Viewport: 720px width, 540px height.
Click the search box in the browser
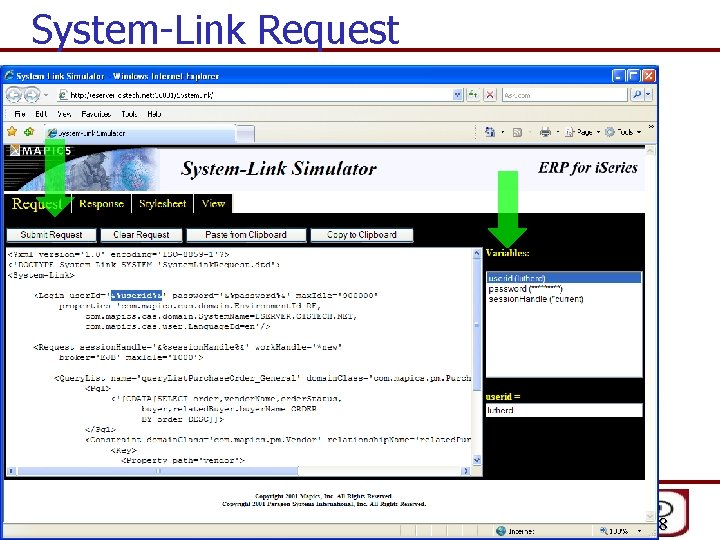564,95
